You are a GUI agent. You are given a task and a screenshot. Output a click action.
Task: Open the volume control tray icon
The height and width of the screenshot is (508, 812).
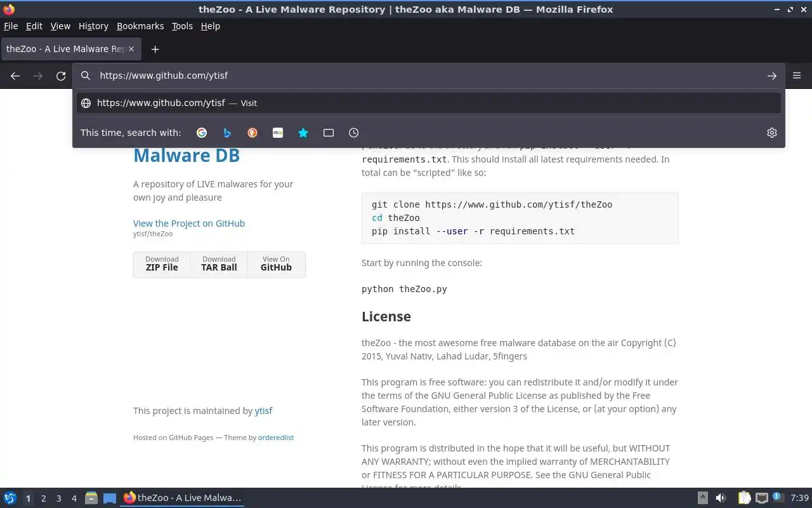click(721, 498)
